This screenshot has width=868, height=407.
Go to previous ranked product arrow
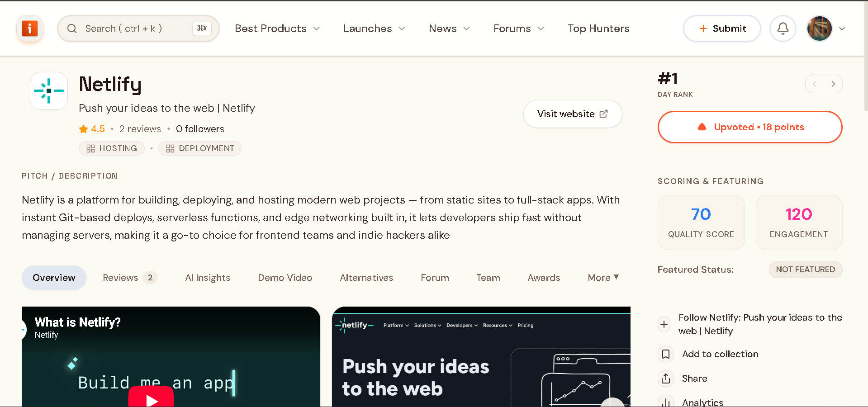click(x=815, y=84)
